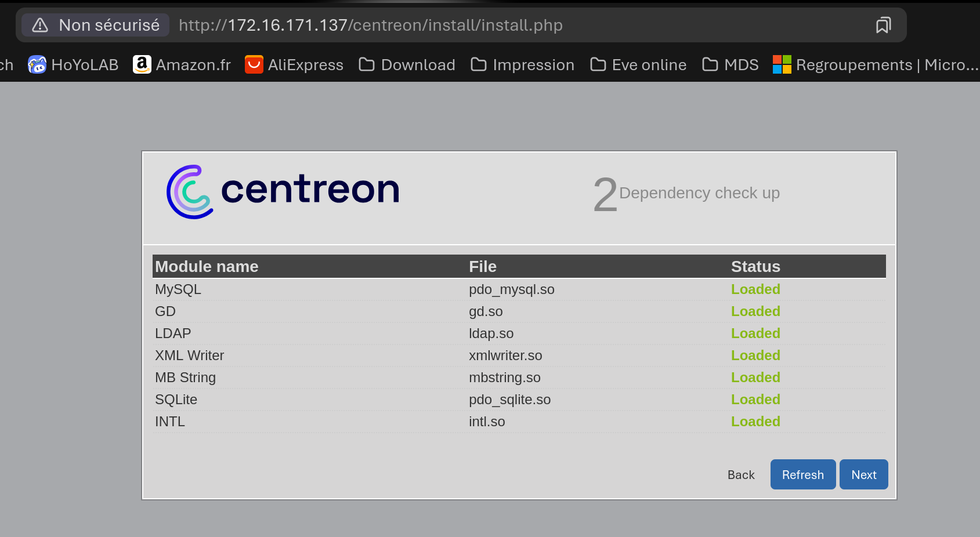This screenshot has width=980, height=537.
Task: Select the pdo_sqlite.so file name
Action: click(x=510, y=400)
